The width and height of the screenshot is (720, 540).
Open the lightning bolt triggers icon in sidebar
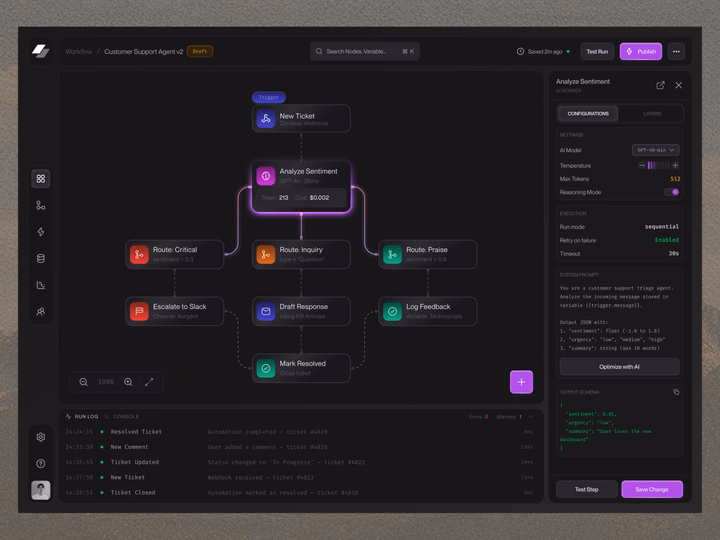(x=41, y=232)
